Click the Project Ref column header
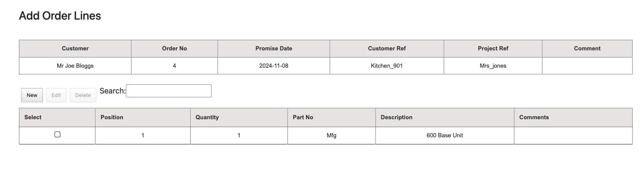 tap(493, 48)
